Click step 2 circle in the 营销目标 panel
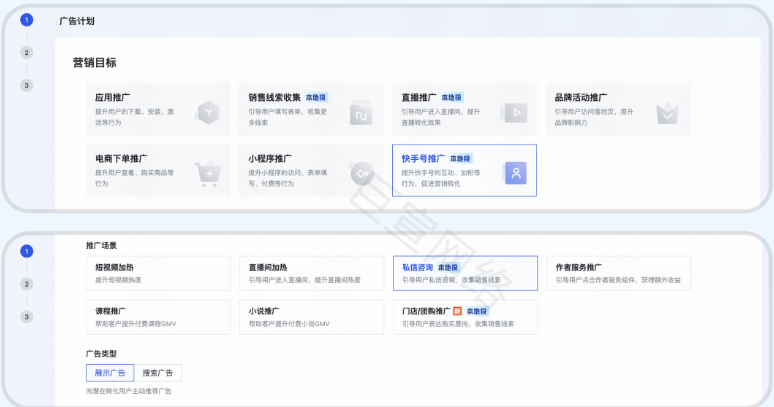The width and height of the screenshot is (774, 407). click(x=27, y=52)
